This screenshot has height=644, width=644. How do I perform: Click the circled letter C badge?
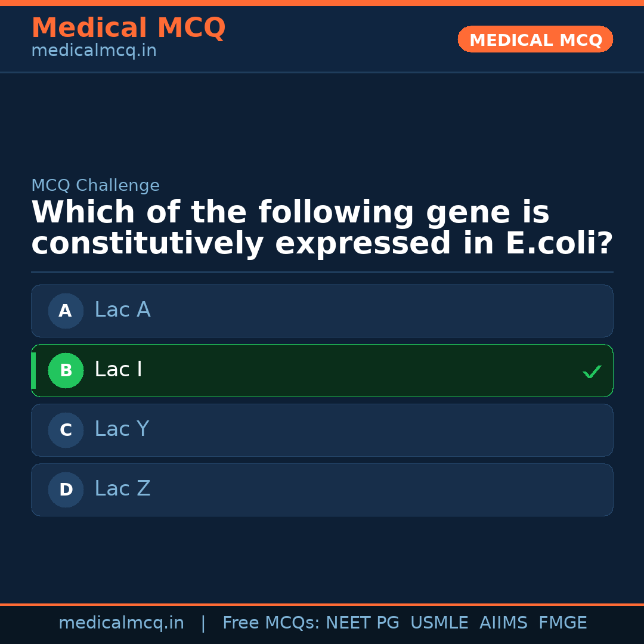click(66, 430)
